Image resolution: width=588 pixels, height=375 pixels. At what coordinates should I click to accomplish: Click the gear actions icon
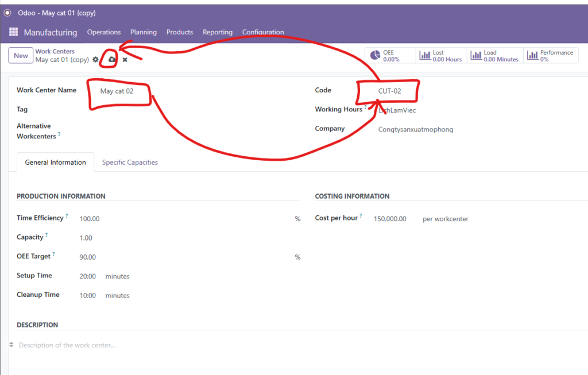point(96,60)
